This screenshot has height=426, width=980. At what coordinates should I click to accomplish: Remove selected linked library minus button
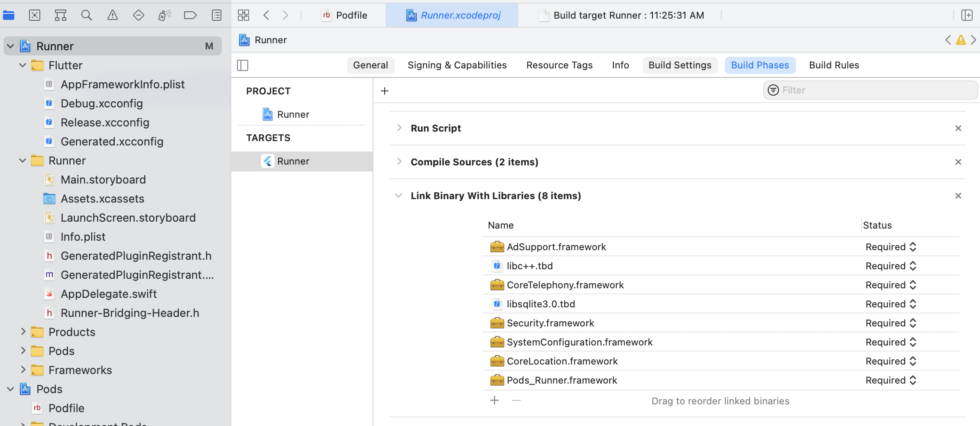tap(516, 400)
